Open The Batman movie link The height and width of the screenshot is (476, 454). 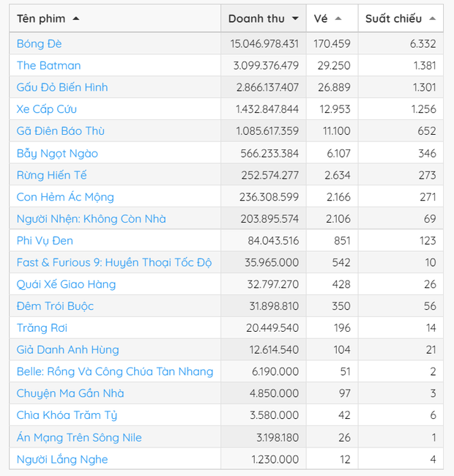point(49,66)
